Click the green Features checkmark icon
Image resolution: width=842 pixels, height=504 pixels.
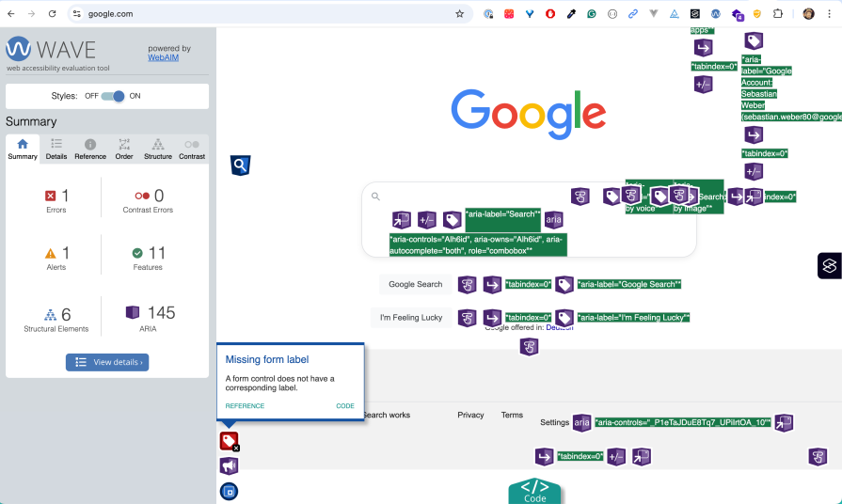click(x=137, y=253)
